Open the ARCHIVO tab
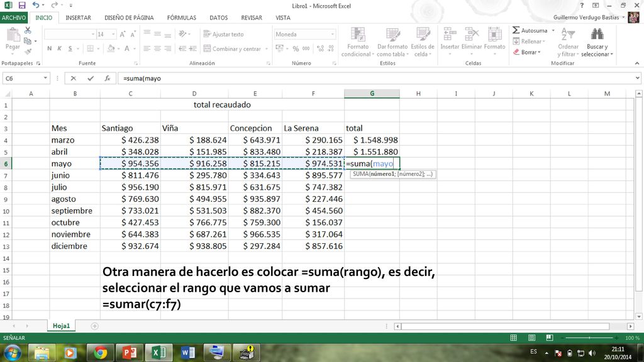Screen dimensions: 644x362 (14, 18)
